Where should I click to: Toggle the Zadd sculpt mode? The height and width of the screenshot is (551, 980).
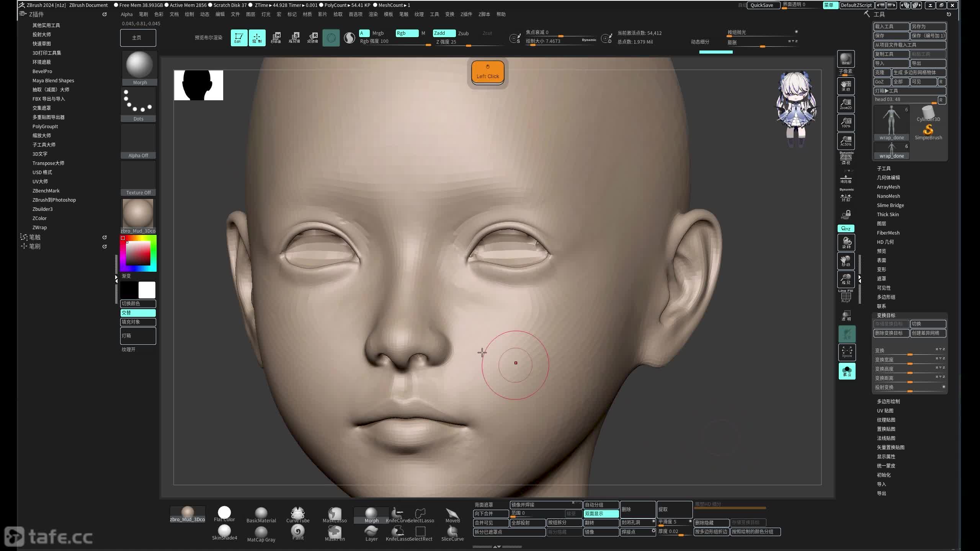pos(444,33)
